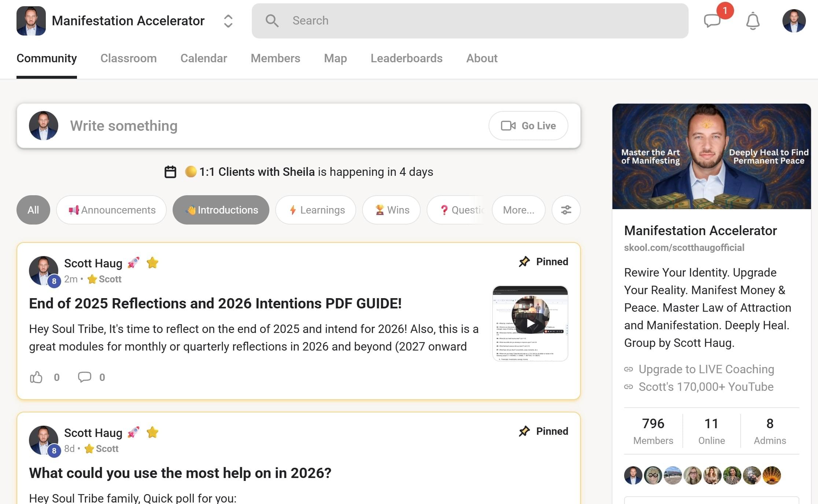Expand More... category options

click(518, 210)
